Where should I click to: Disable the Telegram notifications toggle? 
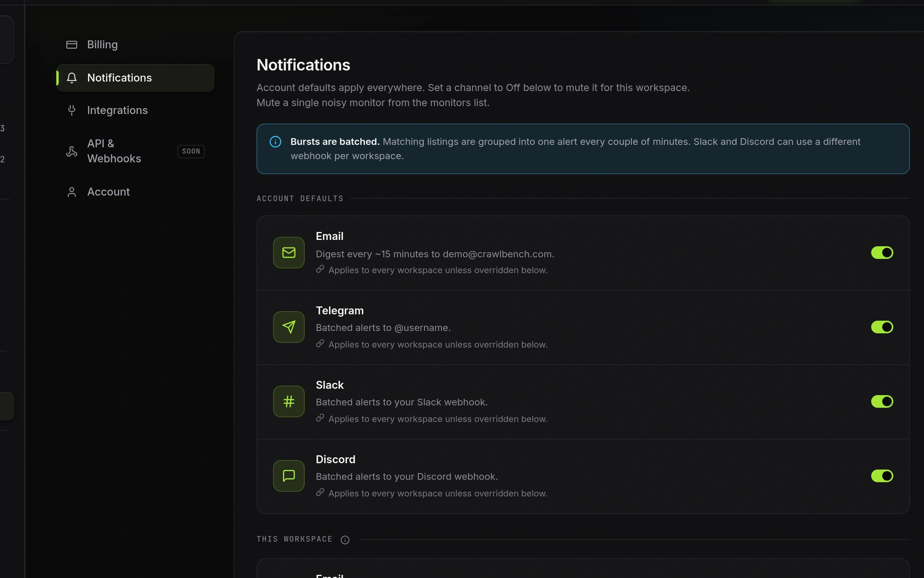882,327
